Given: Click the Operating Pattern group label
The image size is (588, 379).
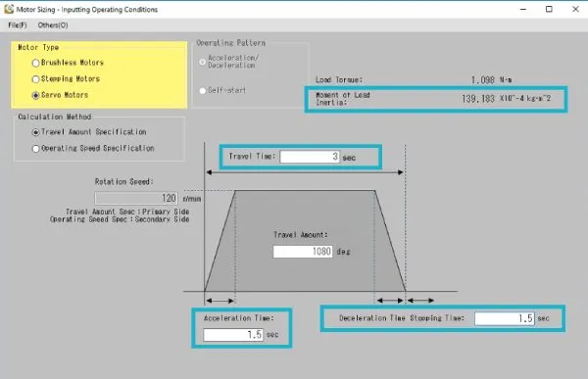Looking at the screenshot, I should (x=230, y=43).
